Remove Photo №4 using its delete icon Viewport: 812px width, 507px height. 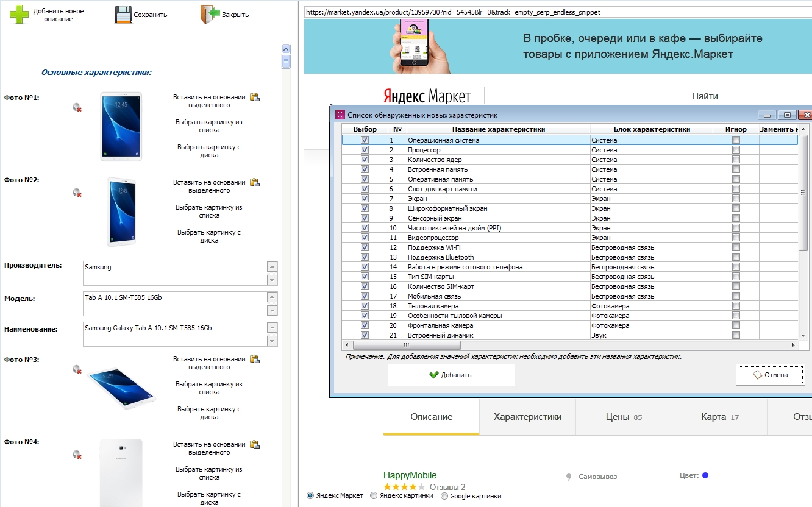tap(77, 455)
